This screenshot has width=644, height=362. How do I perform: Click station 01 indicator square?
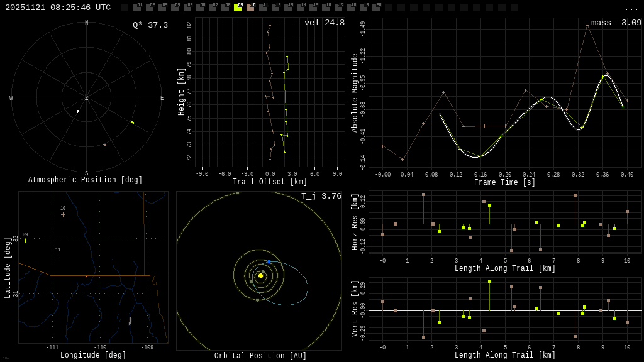coord(137,8)
